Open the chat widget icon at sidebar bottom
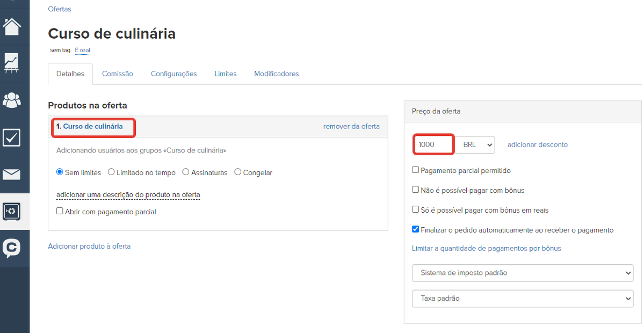Screen dimensions: 644x333 [14, 248]
